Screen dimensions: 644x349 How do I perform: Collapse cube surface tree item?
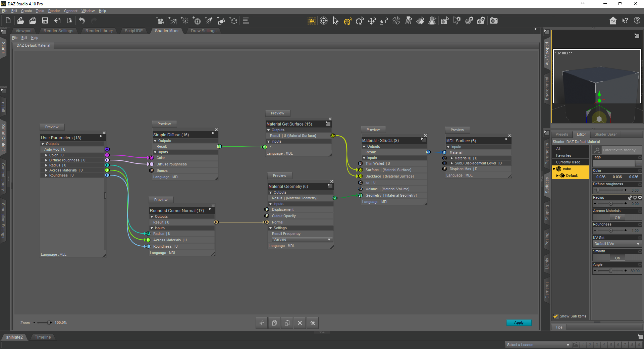(x=554, y=169)
